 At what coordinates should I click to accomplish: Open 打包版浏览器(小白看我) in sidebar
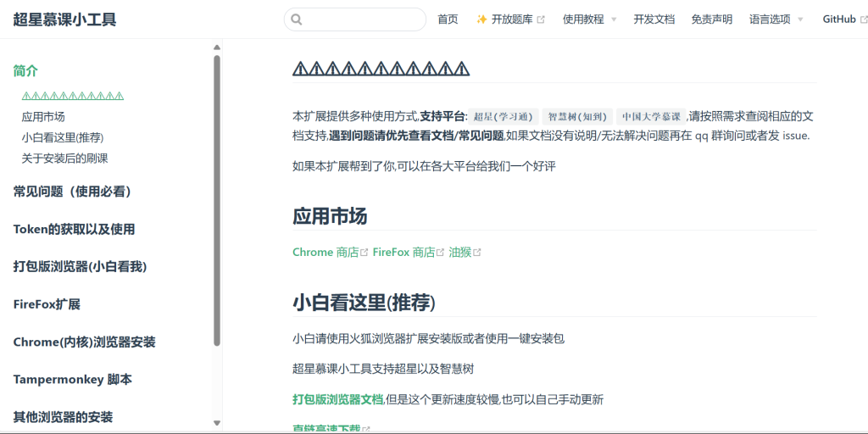point(80,267)
